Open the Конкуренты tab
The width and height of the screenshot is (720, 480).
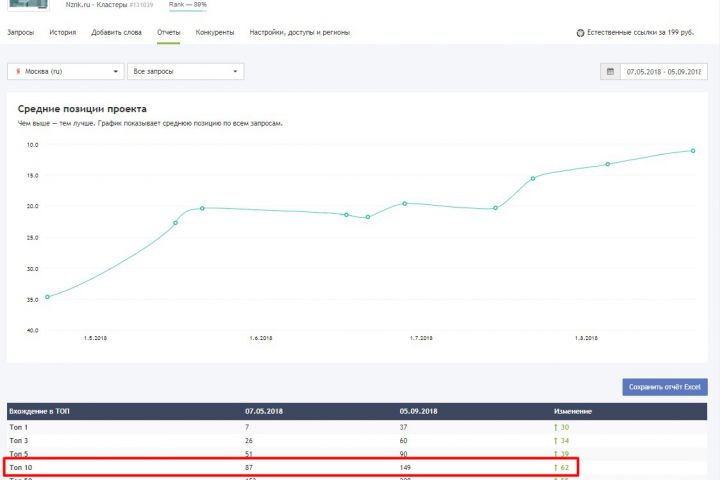pos(215,33)
